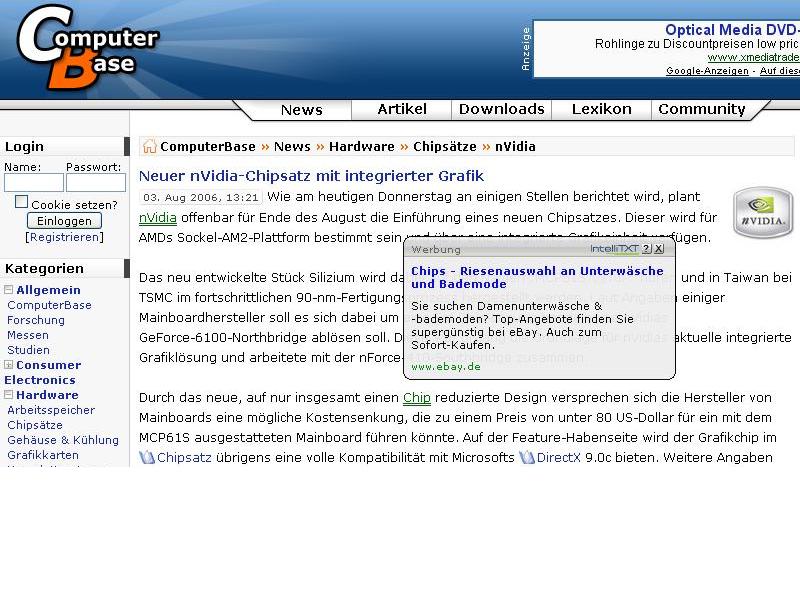The width and height of the screenshot is (800, 600).
Task: Open the Chips Riesenauswahl ad headline
Action: [x=537, y=278]
